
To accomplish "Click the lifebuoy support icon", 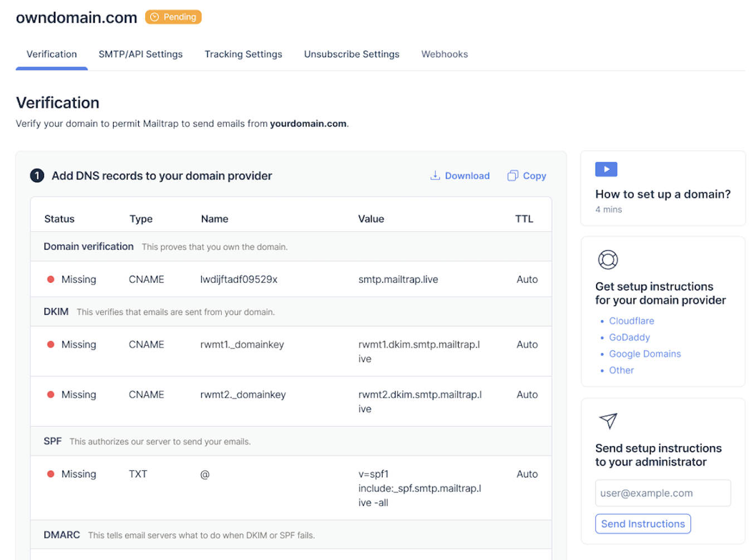I will (x=608, y=260).
